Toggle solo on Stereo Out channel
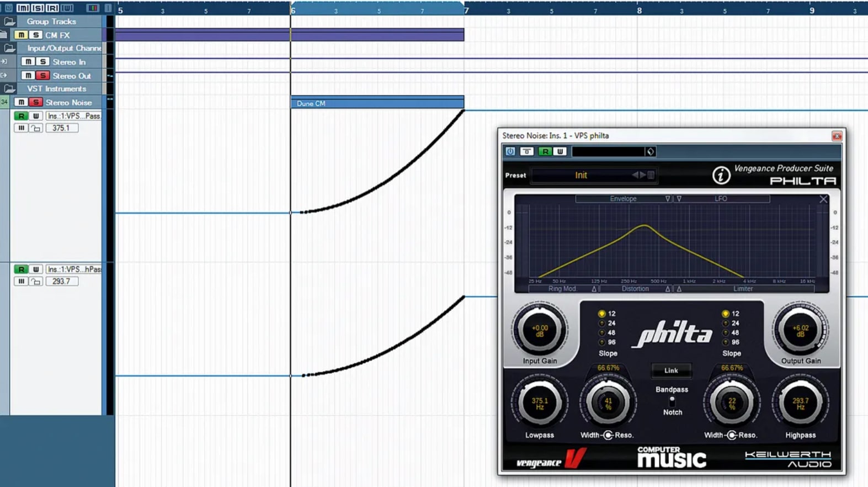Image resolution: width=868 pixels, height=487 pixels. (42, 75)
